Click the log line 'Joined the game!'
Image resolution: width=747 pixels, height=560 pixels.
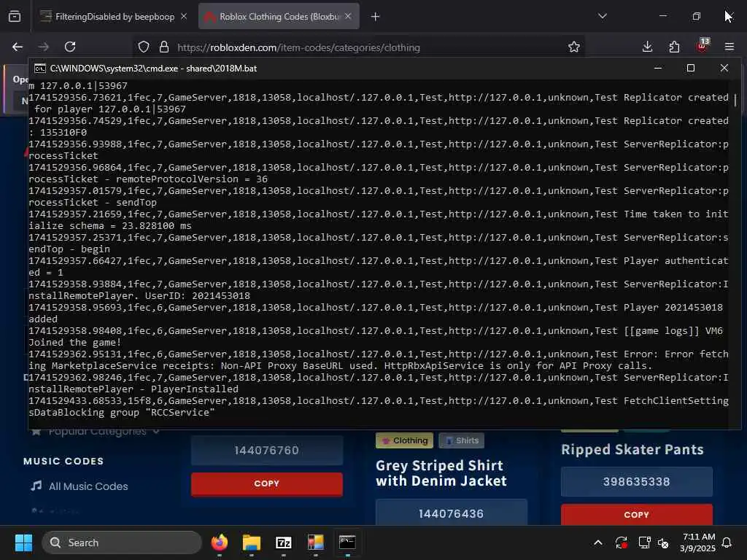tap(75, 343)
